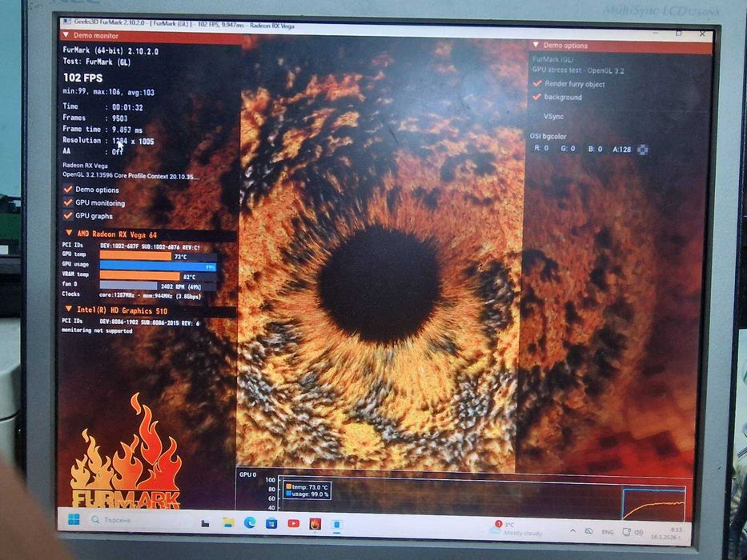The height and width of the screenshot is (560, 747).
Task: Collapse the Demo options panel triangle
Action: click(x=535, y=45)
